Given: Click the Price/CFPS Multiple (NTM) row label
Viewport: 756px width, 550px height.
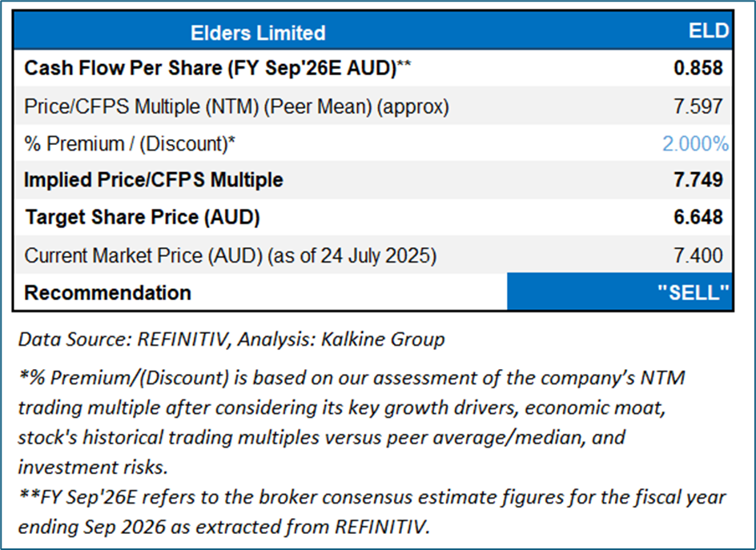Looking at the screenshot, I should click(x=236, y=106).
